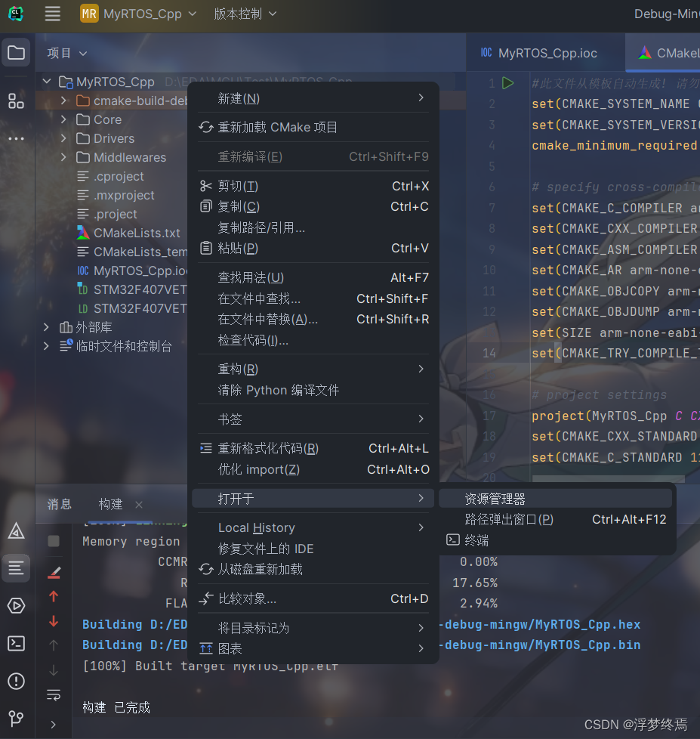This screenshot has width=700, height=739.
Task: Select MyRTOS_Cpp.ioc in project tree
Action: pos(132,271)
